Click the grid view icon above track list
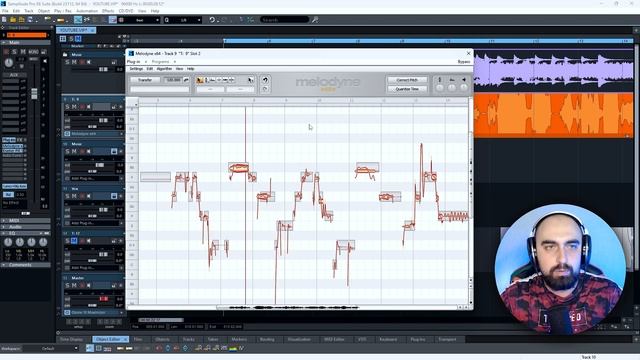Viewport: 640px width, 360px height. click(x=63, y=39)
